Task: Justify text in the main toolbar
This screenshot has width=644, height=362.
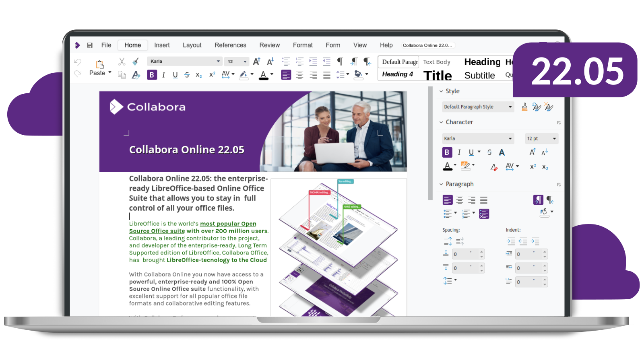Action: tap(327, 75)
